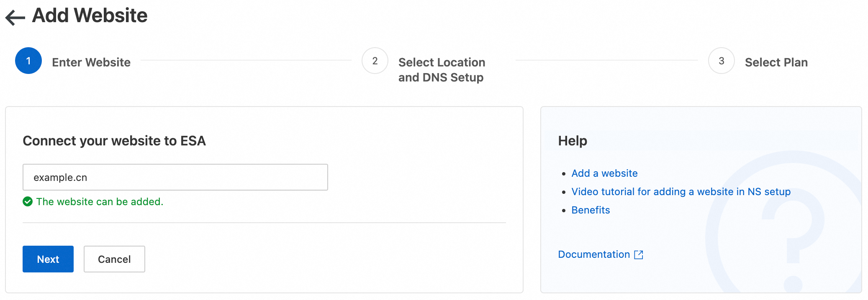Viewport: 868px width, 300px height.
Task: Open the Add a website help link
Action: pyautogui.click(x=604, y=173)
